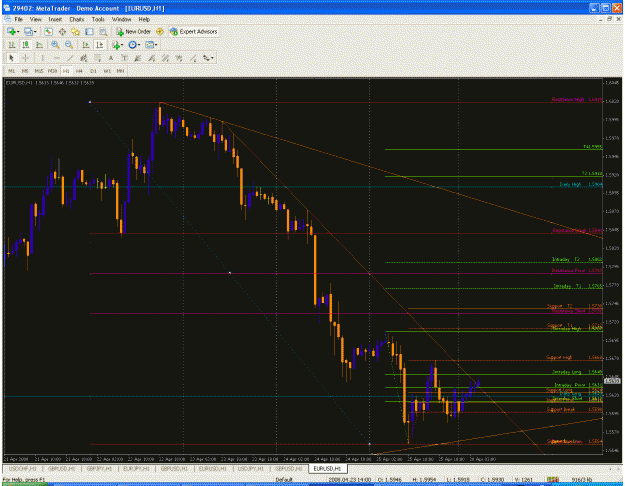
Task: Click the Zoom In magnifier icon
Action: click(x=55, y=45)
